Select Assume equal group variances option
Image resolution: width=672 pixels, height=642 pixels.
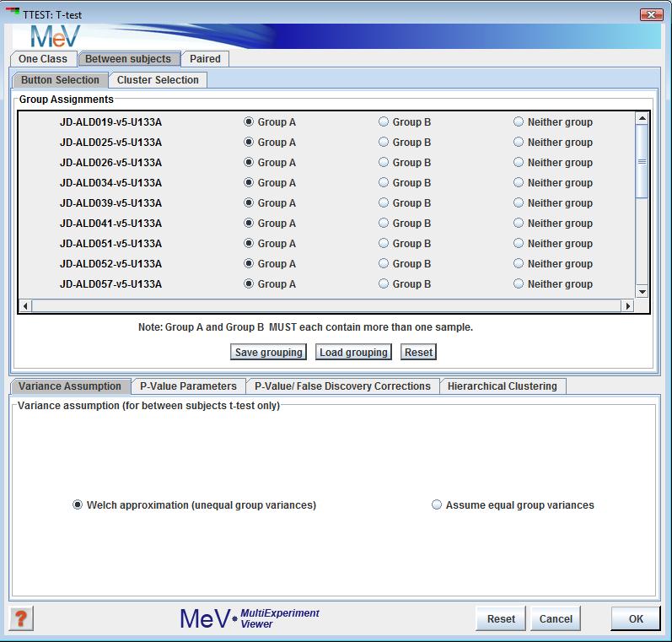coord(437,505)
